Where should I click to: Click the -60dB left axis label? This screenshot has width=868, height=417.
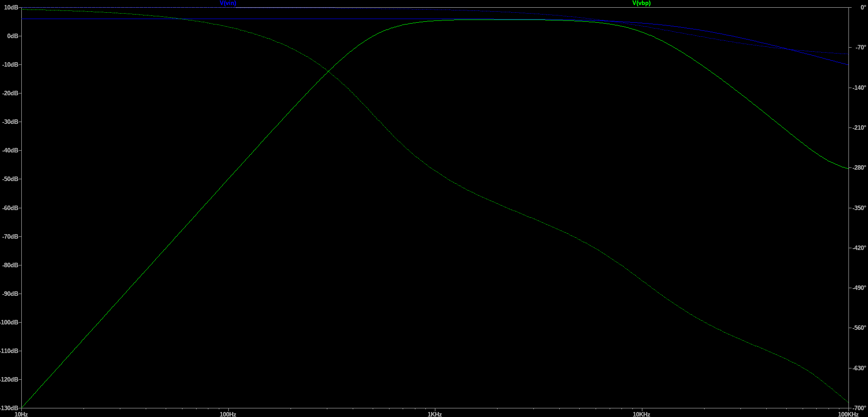coord(10,208)
